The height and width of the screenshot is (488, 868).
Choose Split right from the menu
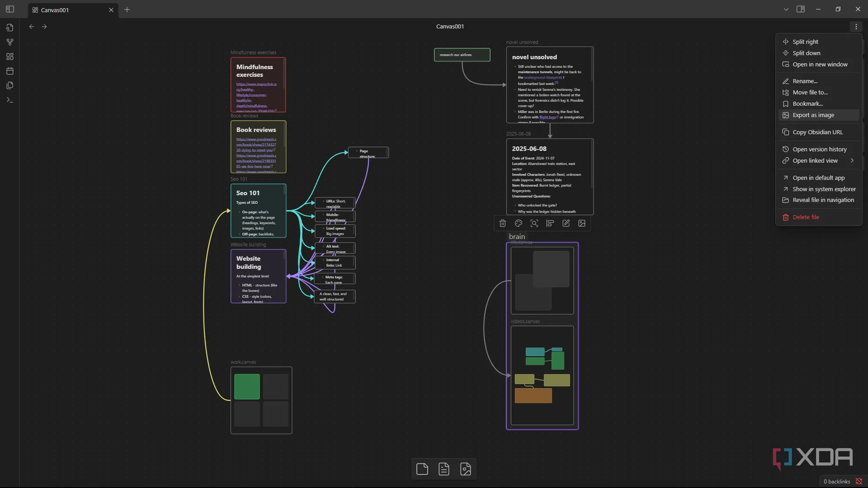coord(805,42)
